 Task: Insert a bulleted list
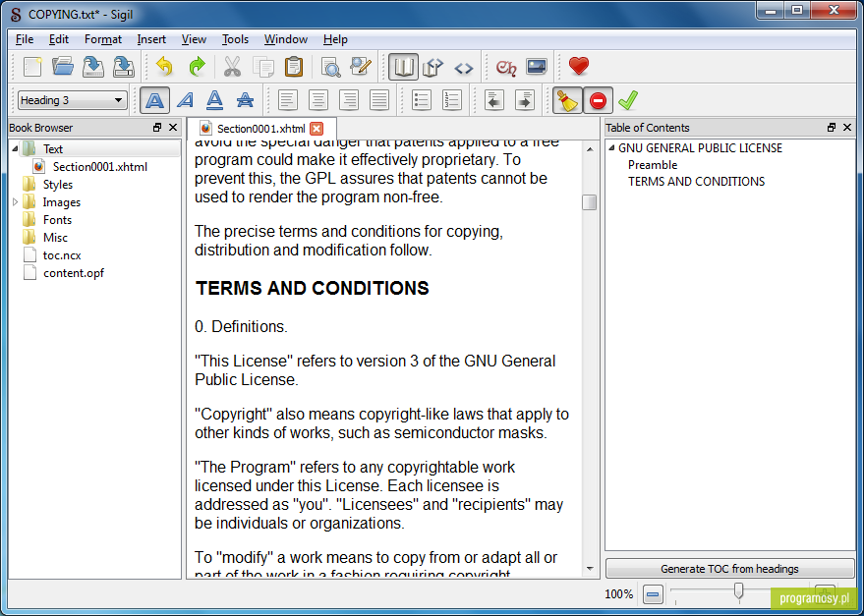pyautogui.click(x=422, y=100)
